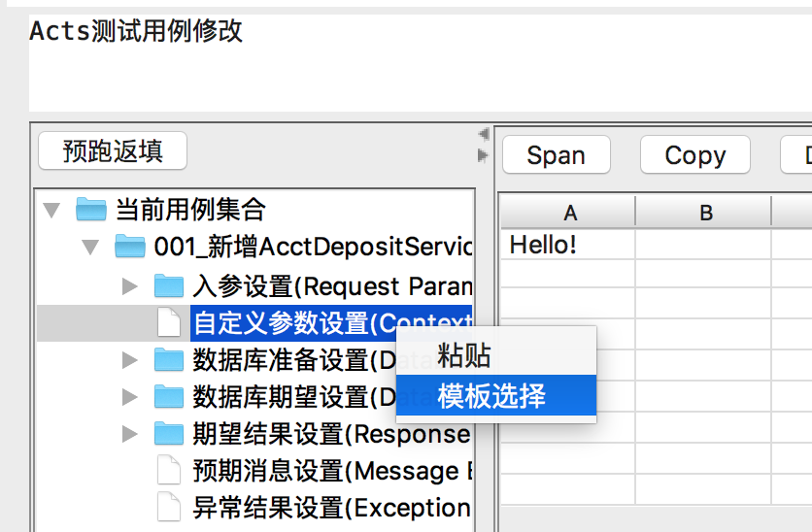Image resolution: width=812 pixels, height=532 pixels.
Task: Select the 自定义参数设置(Context tree item
Action: click(331, 323)
